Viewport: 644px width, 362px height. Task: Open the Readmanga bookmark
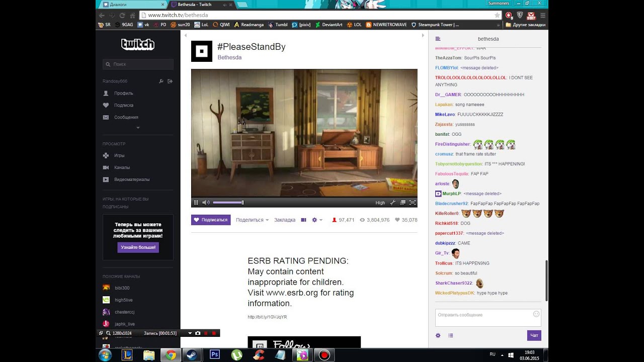pos(249,25)
